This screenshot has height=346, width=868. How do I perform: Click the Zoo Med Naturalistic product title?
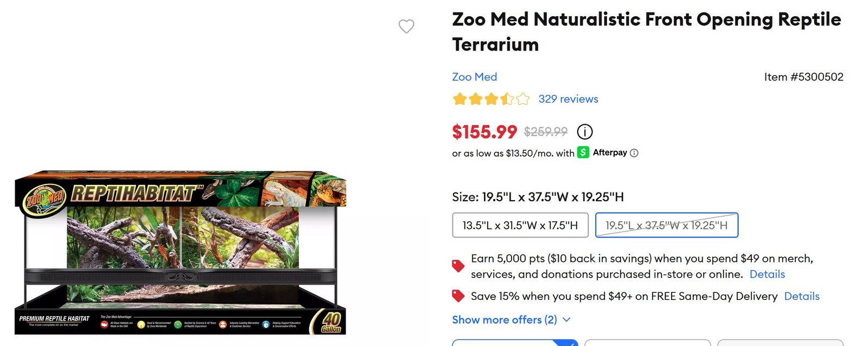(647, 31)
